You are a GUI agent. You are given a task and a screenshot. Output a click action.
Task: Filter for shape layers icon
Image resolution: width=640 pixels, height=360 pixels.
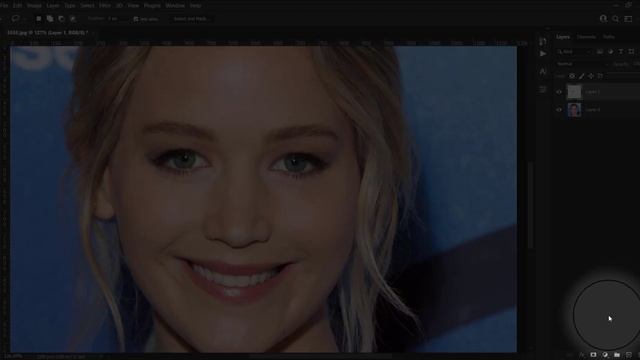click(x=631, y=52)
